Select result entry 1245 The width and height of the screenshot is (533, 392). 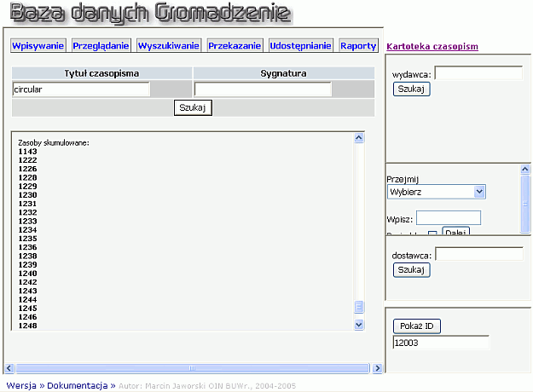(x=28, y=308)
